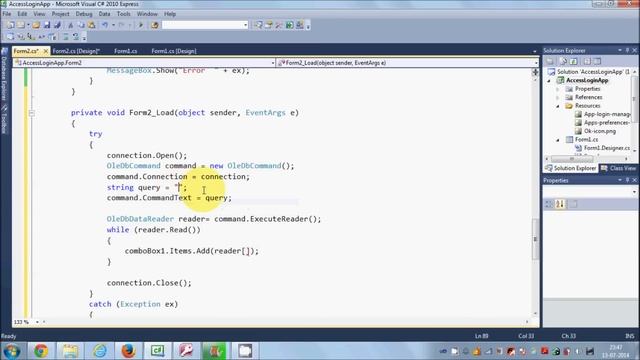640x360 pixels.
Task: Click Solution Explorer Properties toolbar icon
Action: pos(550,61)
